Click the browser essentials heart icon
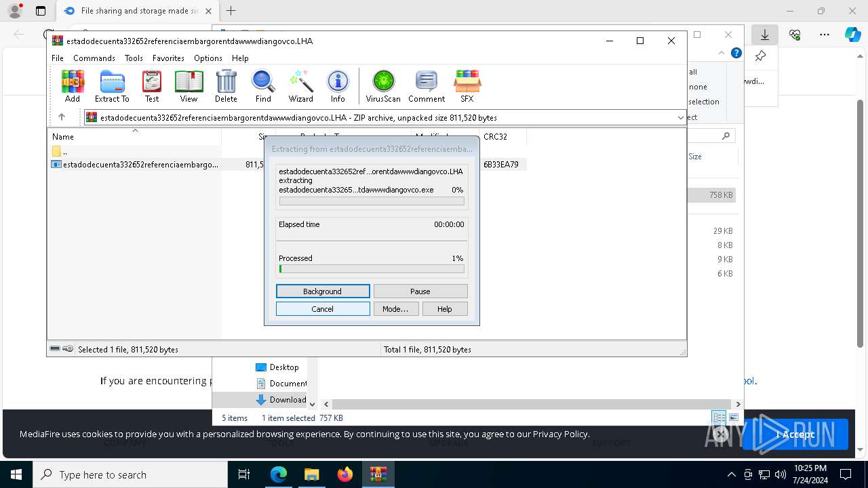Viewport: 868px width, 488px height. click(x=795, y=35)
